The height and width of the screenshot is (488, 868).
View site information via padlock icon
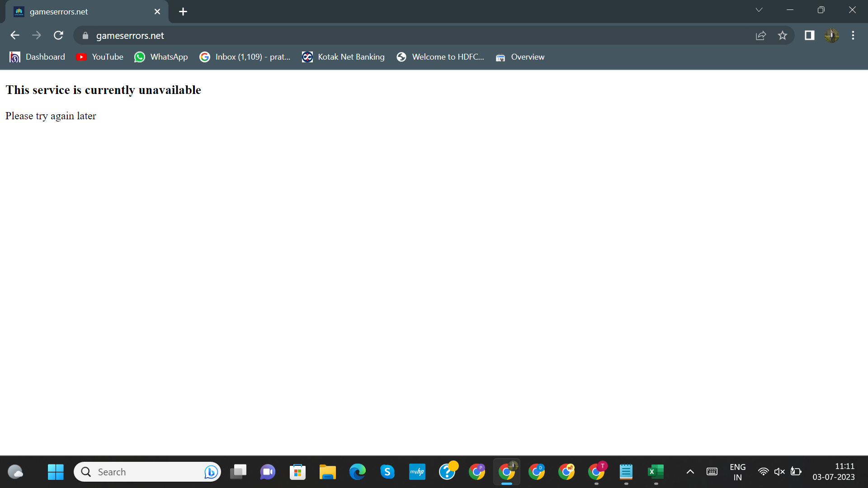tap(85, 35)
